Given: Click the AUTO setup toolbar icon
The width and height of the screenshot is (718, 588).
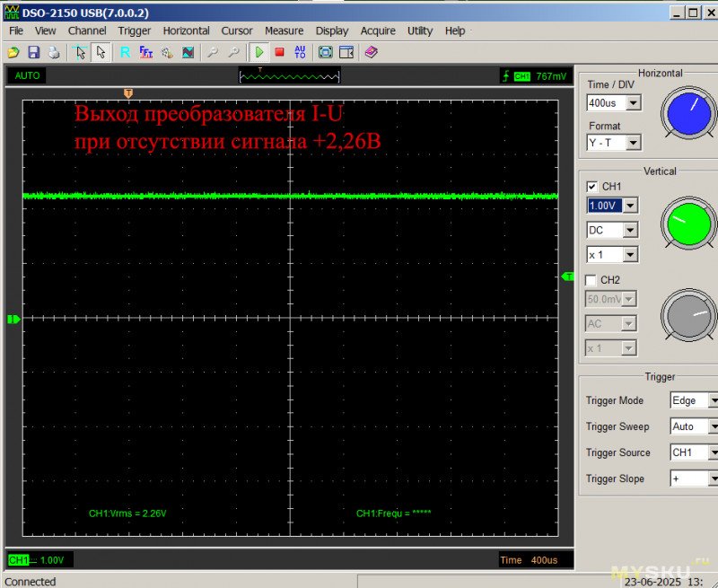Looking at the screenshot, I should pyautogui.click(x=300, y=53).
